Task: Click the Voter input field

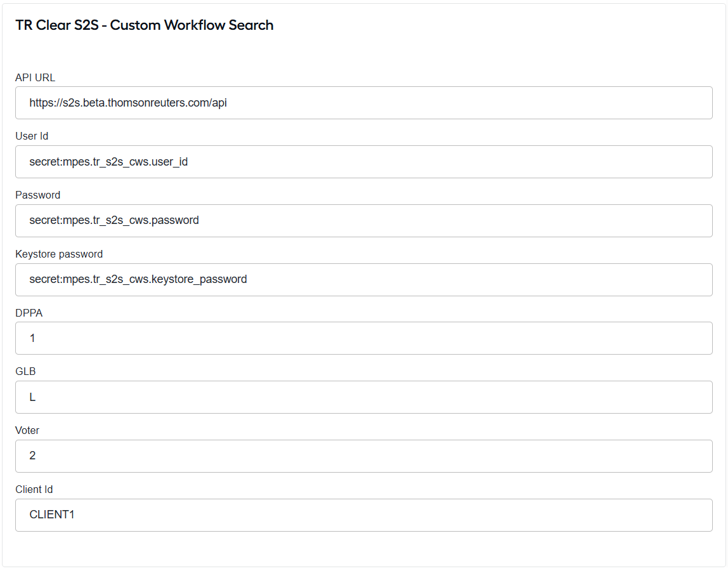Action: [363, 456]
